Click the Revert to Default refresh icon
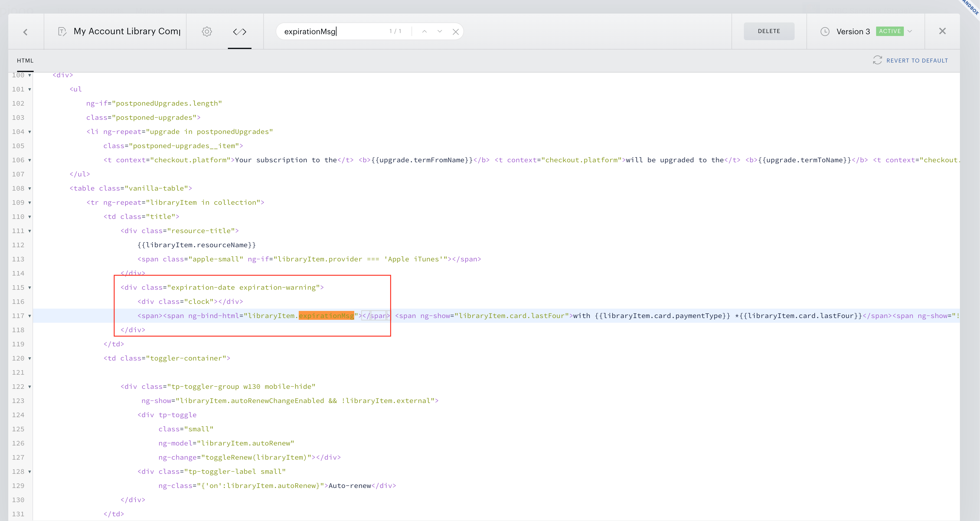 click(877, 60)
